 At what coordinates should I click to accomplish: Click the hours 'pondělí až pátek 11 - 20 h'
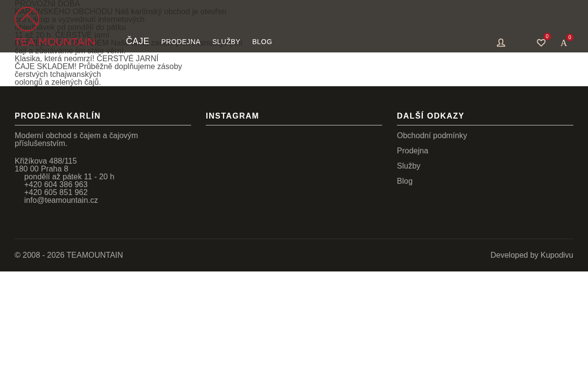[69, 176]
